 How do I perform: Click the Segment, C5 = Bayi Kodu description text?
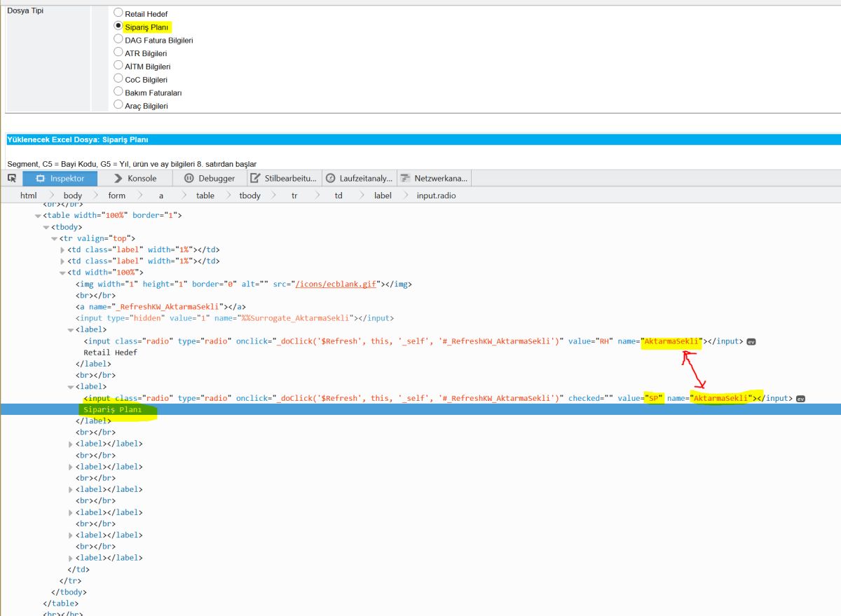(132, 164)
